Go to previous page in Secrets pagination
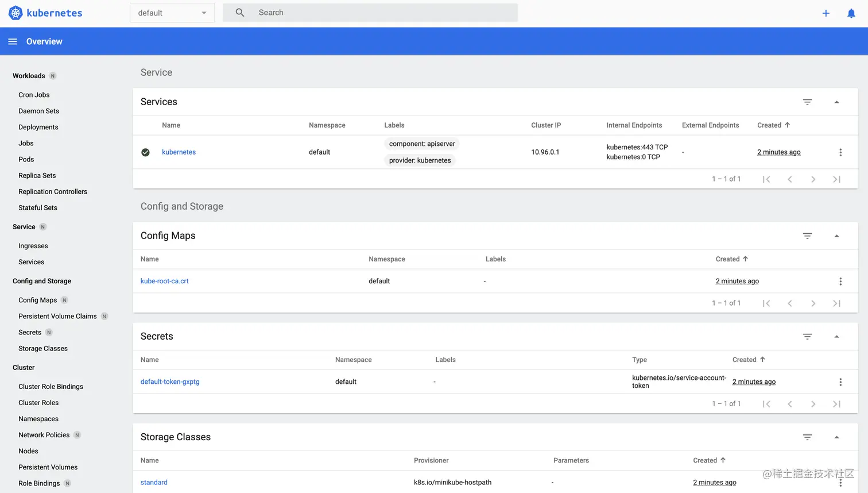Viewport: 868px width, 493px height. pyautogui.click(x=790, y=404)
